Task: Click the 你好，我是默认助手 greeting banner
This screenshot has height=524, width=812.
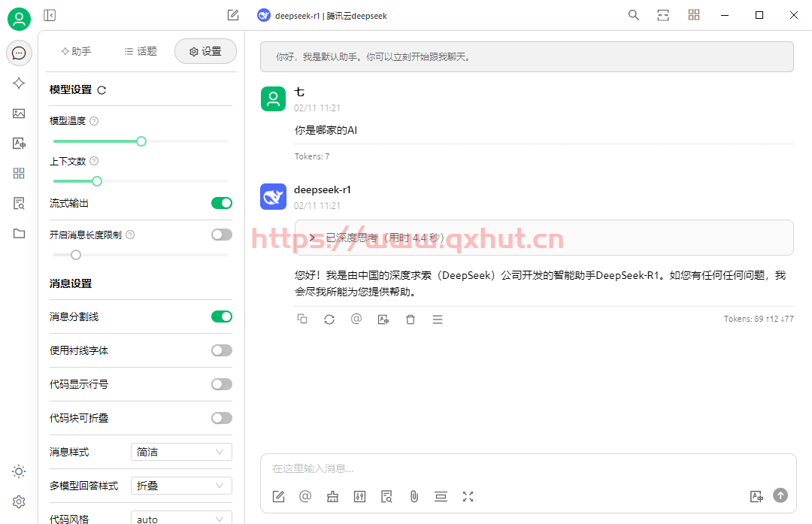Action: pos(526,57)
